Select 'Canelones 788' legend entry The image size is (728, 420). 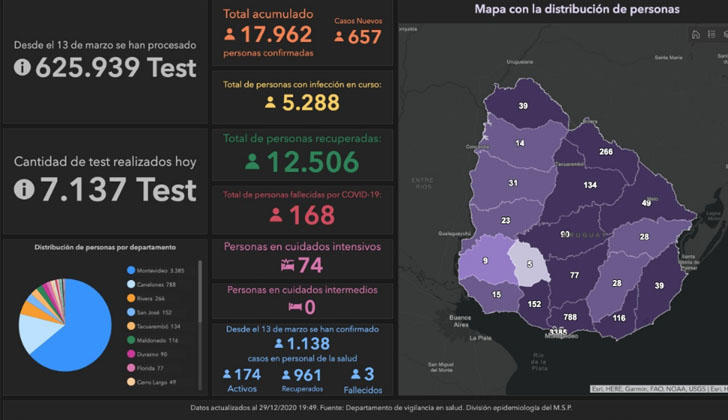151,284
